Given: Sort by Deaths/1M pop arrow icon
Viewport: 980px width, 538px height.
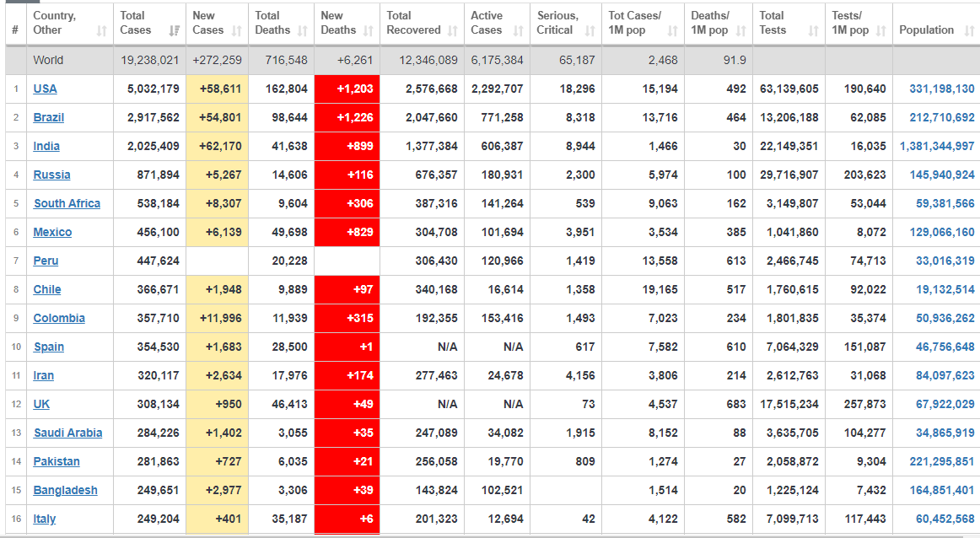Looking at the screenshot, I should 740,30.
